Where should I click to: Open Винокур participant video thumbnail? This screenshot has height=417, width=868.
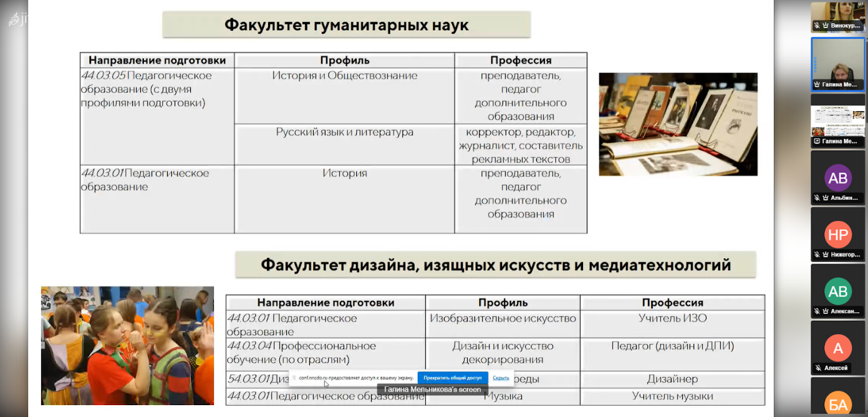pos(838,17)
